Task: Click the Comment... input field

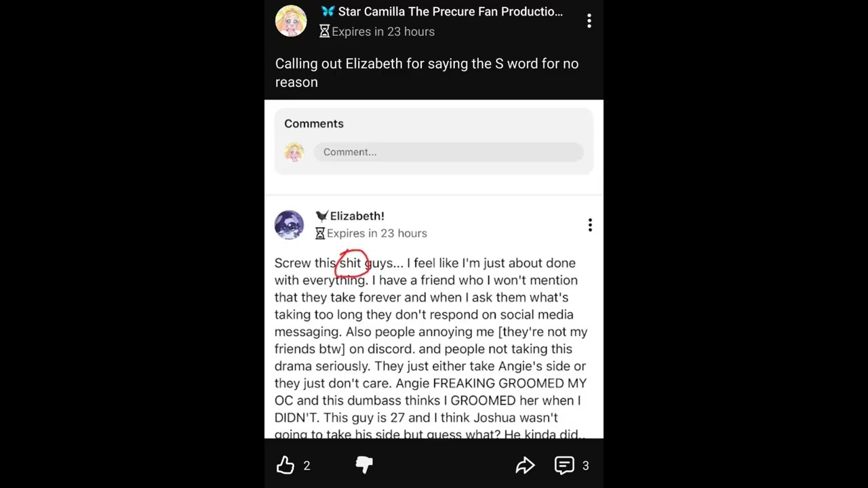Action: coord(448,152)
